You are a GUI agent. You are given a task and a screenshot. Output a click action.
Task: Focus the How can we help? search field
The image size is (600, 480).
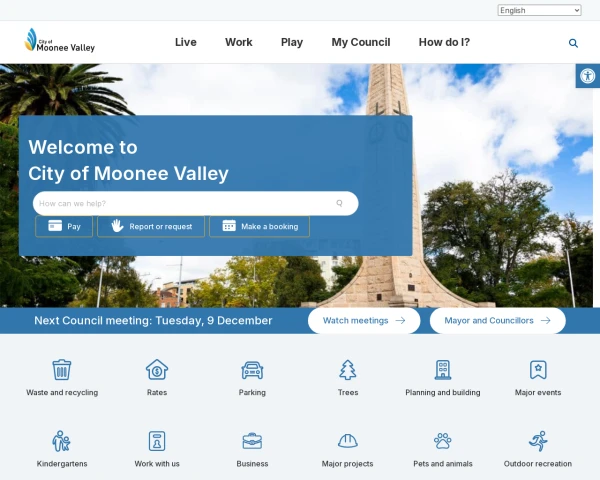(196, 203)
